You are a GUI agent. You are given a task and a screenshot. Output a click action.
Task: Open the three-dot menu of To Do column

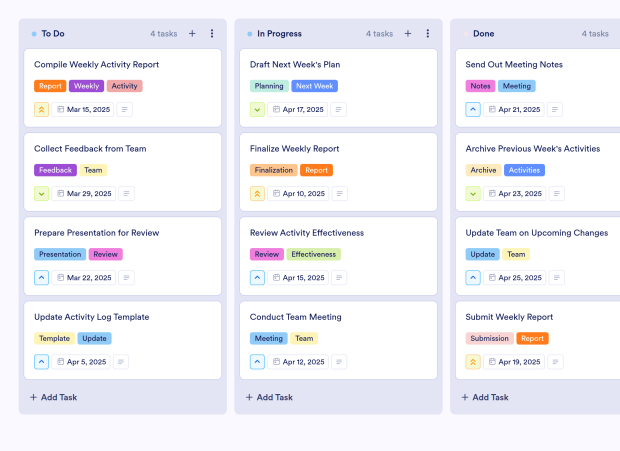[212, 33]
